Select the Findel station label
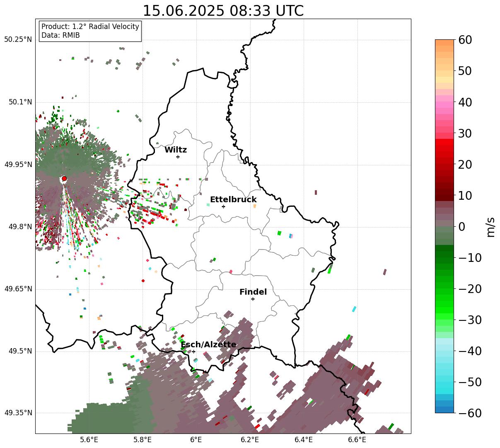Image resolution: width=500 pixels, height=448 pixels. click(x=253, y=292)
